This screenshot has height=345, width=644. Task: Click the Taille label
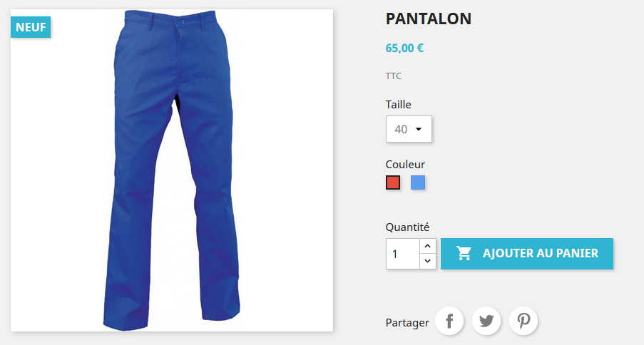pyautogui.click(x=399, y=104)
